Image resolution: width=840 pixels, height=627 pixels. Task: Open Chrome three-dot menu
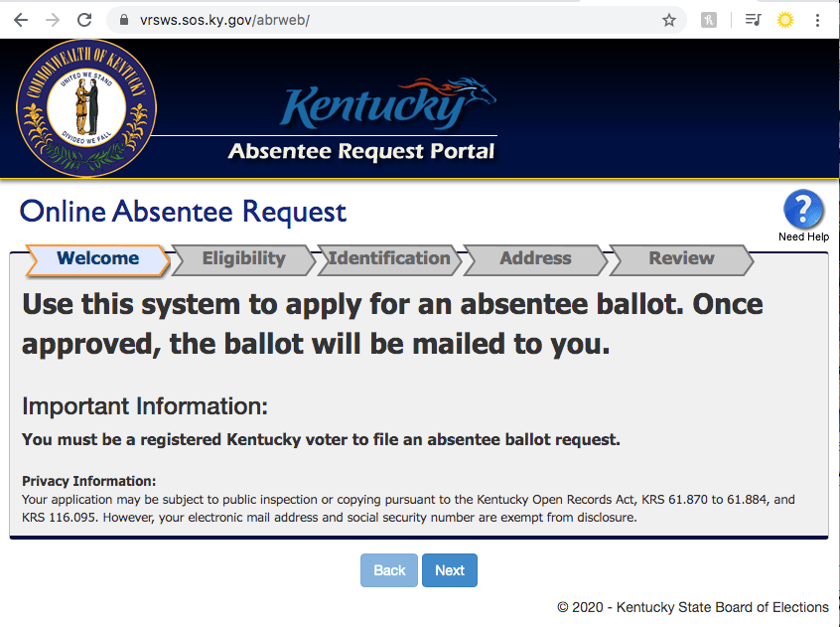click(x=817, y=20)
